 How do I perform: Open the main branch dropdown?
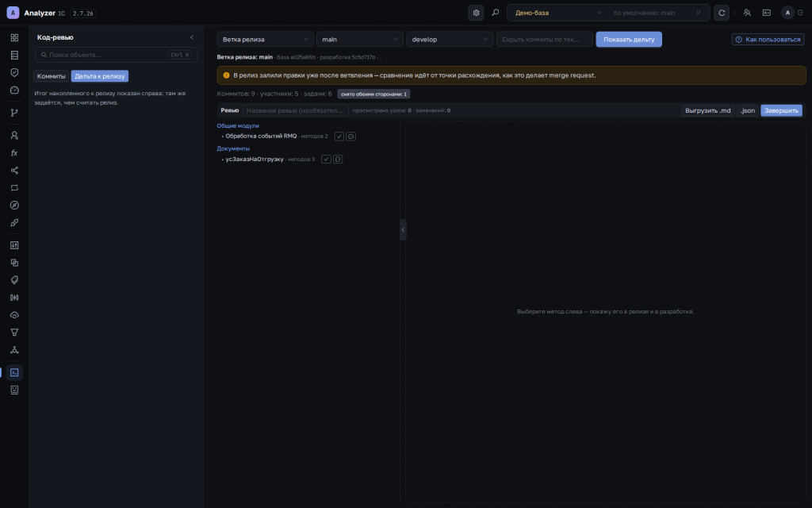[x=360, y=40]
